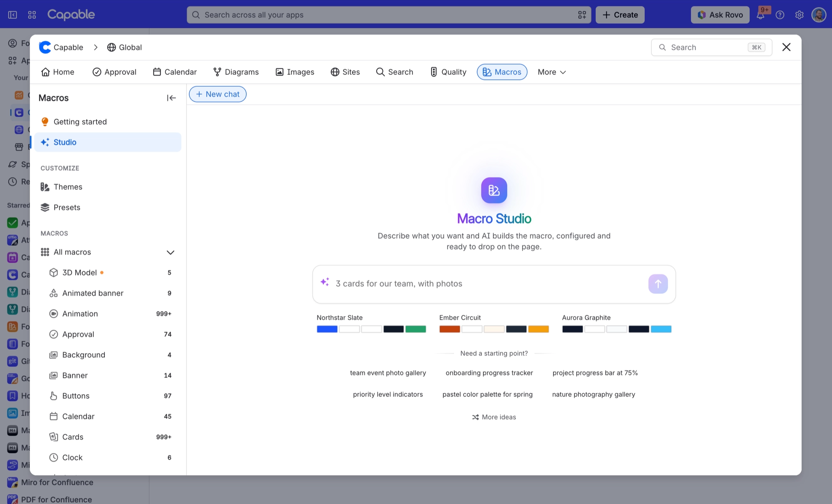Expand the More dropdown menu
The image size is (832, 504).
coord(552,72)
